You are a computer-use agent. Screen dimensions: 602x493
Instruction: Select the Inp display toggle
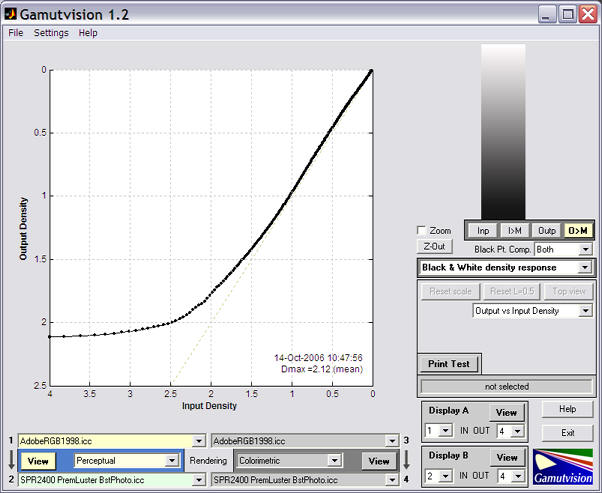point(483,231)
